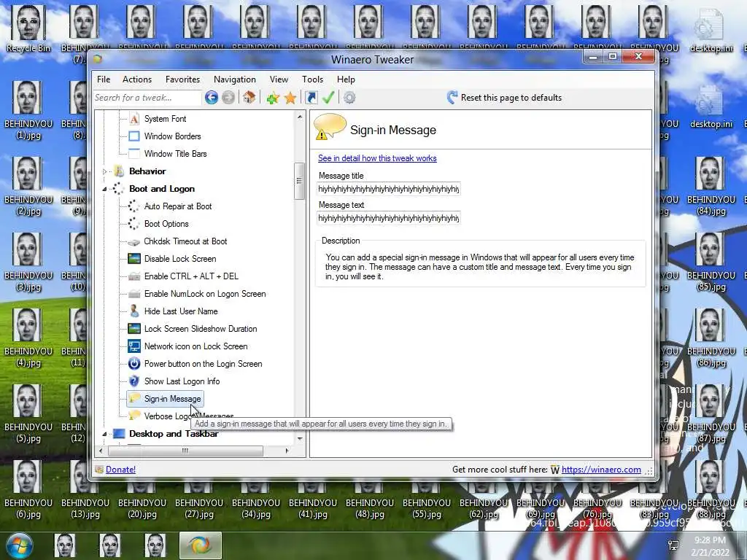Click the tree scroll down arrow
Image resolution: width=747 pixels, height=560 pixels.
pyautogui.click(x=300, y=438)
